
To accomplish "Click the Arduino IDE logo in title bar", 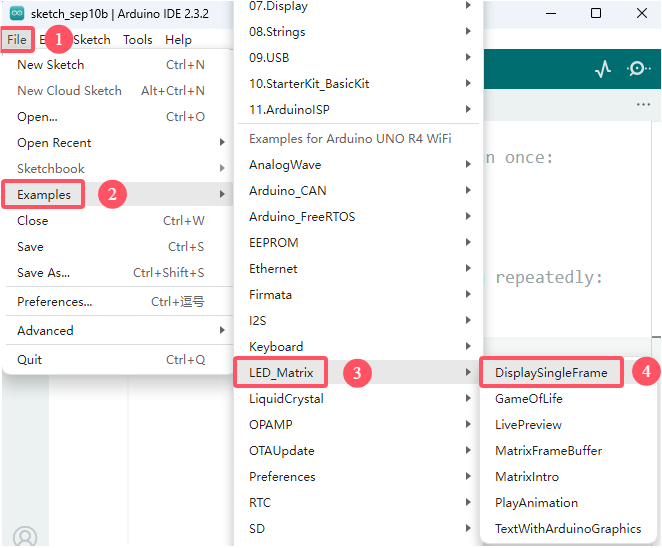I will tap(17, 14).
